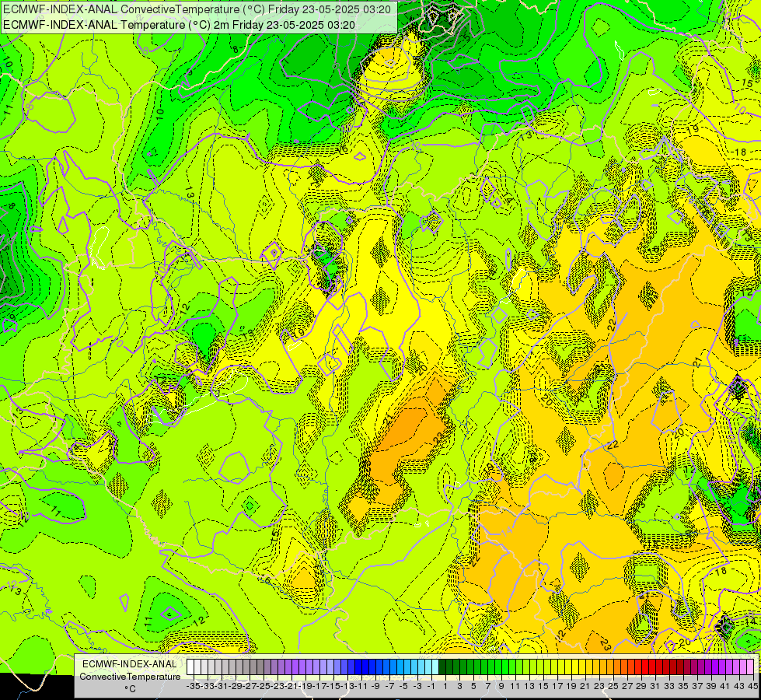This screenshot has width=761, height=700.
Task: Click the 41 label on the legend scale
Action: pos(725,687)
